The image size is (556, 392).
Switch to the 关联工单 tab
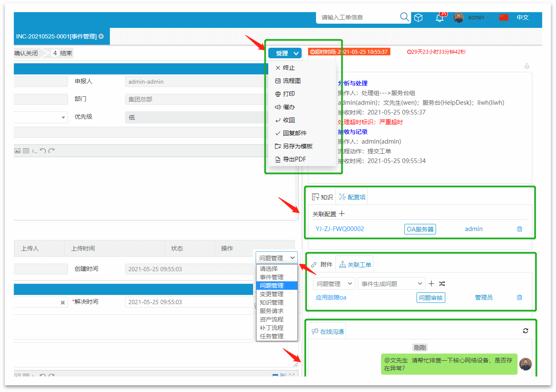tap(355, 265)
